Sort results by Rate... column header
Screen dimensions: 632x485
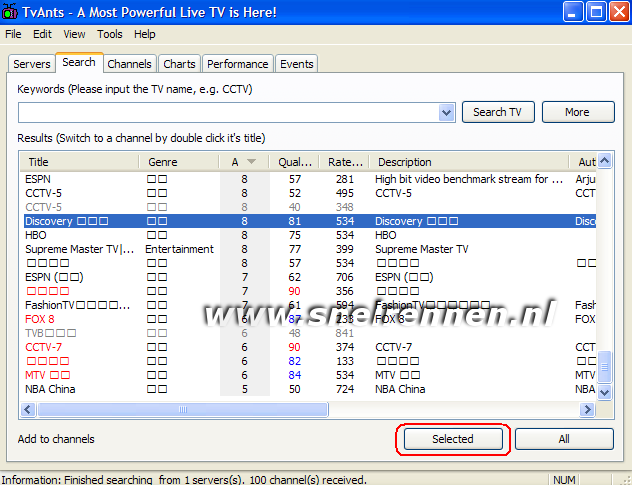pyautogui.click(x=345, y=162)
